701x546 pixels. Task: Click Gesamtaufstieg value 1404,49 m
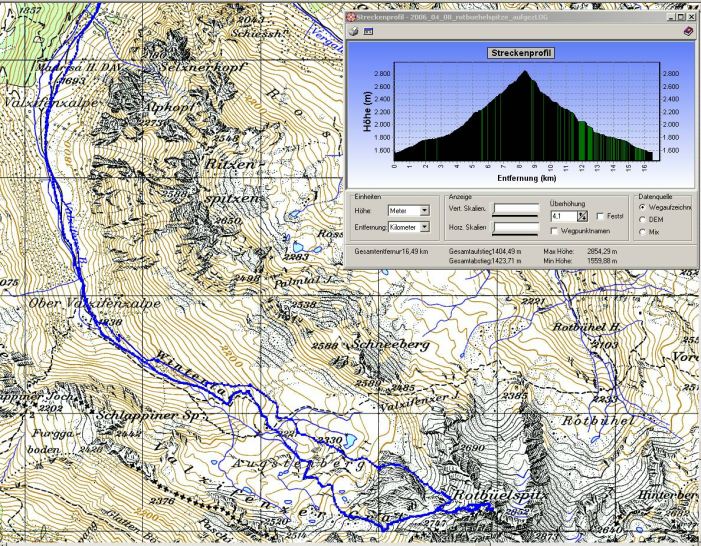(x=505, y=251)
